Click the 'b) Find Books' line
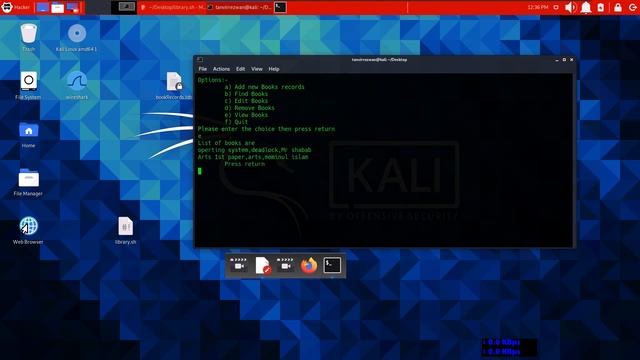The image size is (640, 360). coord(246,94)
